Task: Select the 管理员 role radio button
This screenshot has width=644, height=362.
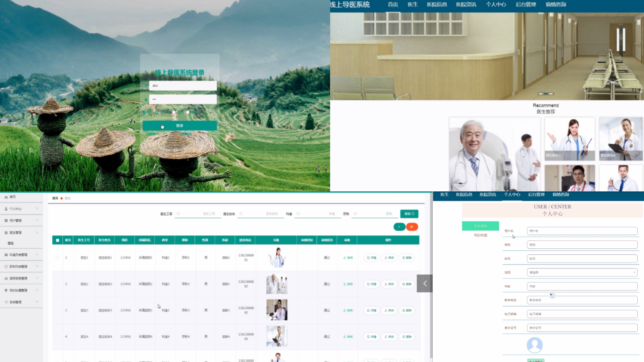Action: pyautogui.click(x=156, y=112)
